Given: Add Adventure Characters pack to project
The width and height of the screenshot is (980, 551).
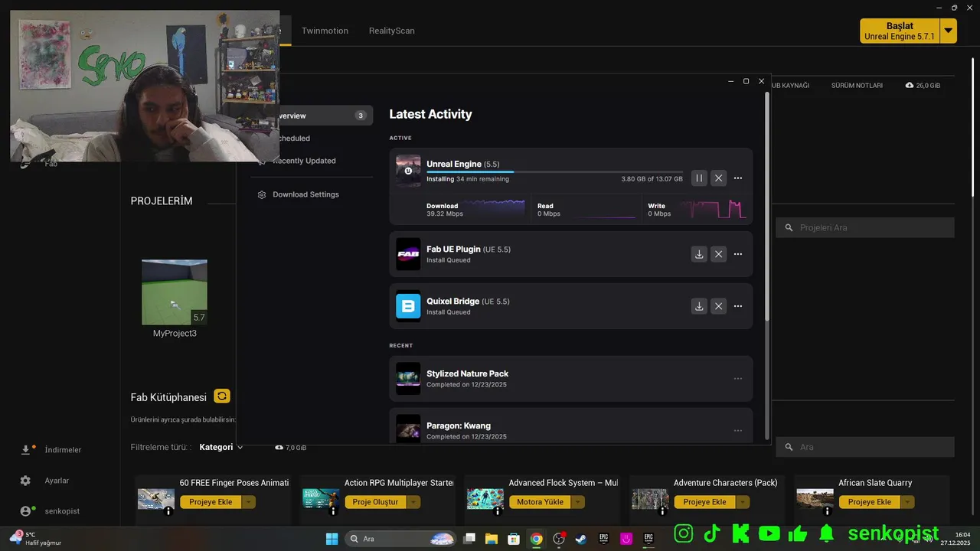Looking at the screenshot, I should click(704, 502).
